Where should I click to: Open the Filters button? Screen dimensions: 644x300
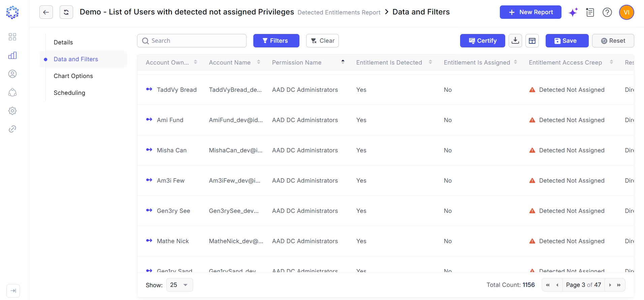coord(276,41)
